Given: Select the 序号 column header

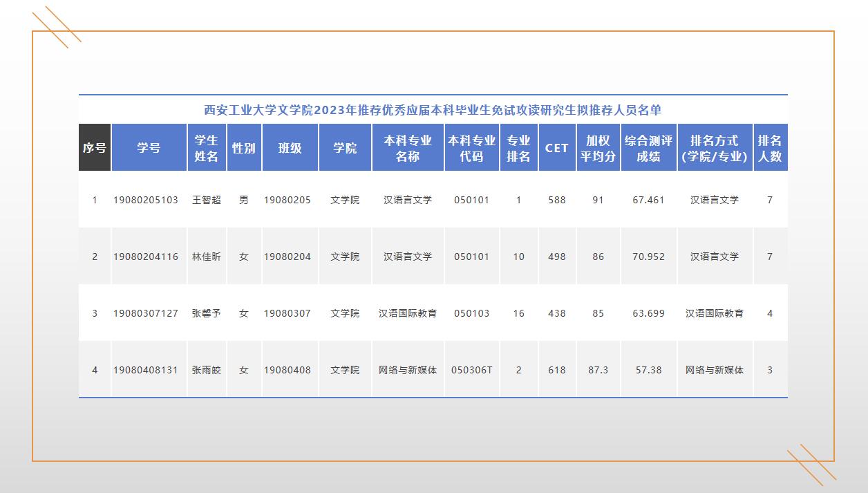Looking at the screenshot, I should (x=95, y=148).
